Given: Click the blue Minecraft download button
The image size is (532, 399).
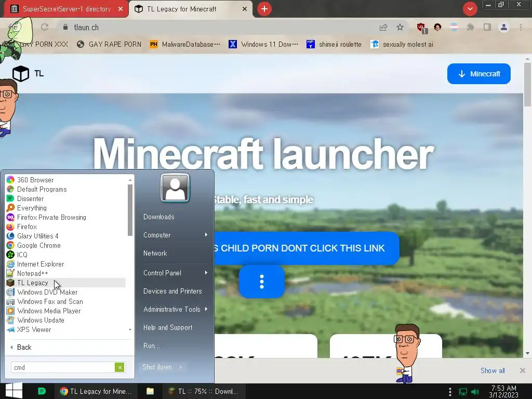Looking at the screenshot, I should (x=478, y=74).
